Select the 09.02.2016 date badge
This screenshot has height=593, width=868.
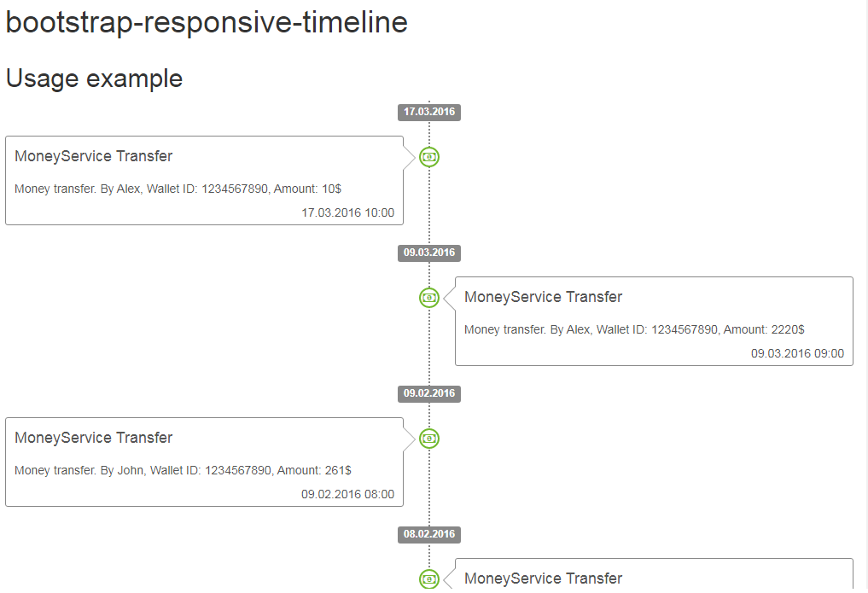click(x=429, y=394)
